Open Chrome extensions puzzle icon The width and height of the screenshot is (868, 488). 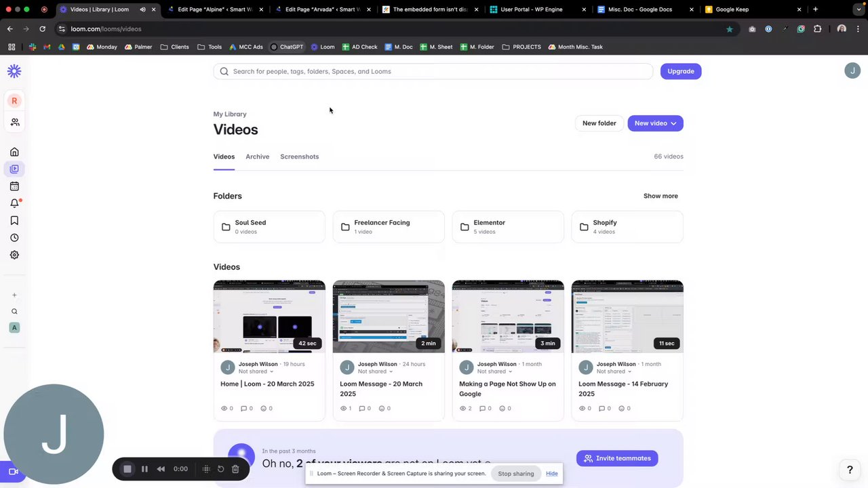pyautogui.click(x=818, y=29)
